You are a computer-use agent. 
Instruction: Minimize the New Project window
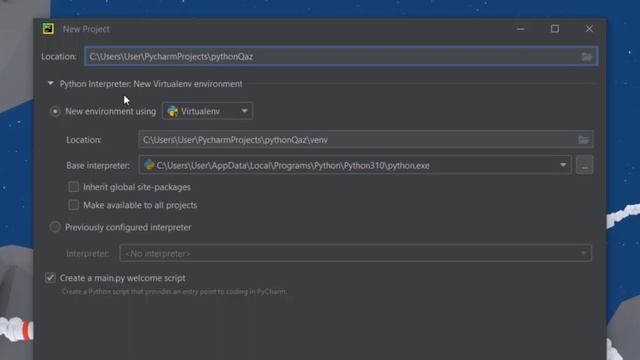[520, 29]
